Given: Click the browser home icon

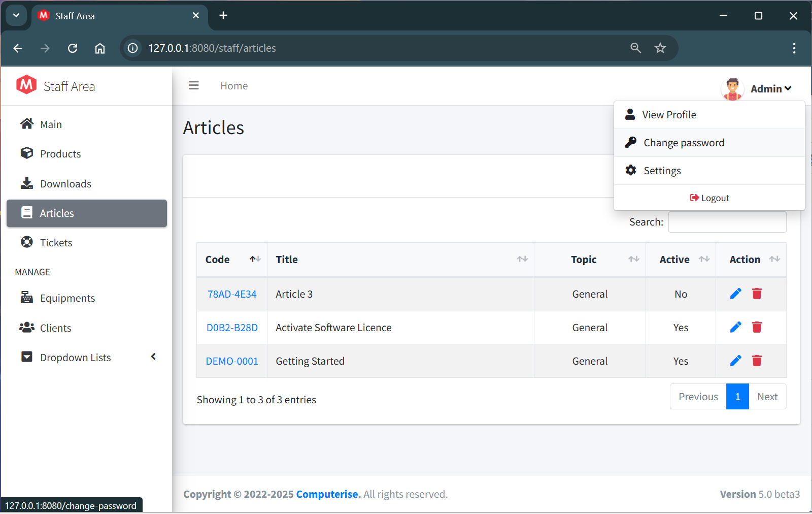Looking at the screenshot, I should (x=100, y=48).
